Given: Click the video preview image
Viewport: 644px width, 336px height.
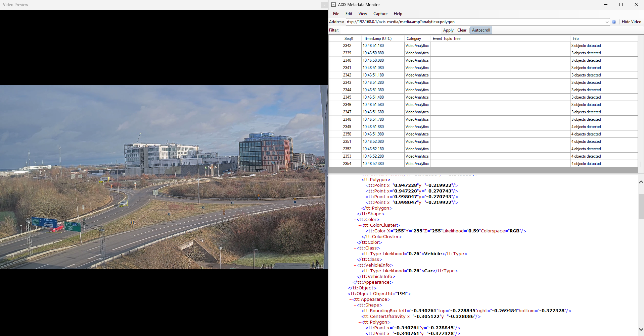Looking at the screenshot, I should 164,177.
